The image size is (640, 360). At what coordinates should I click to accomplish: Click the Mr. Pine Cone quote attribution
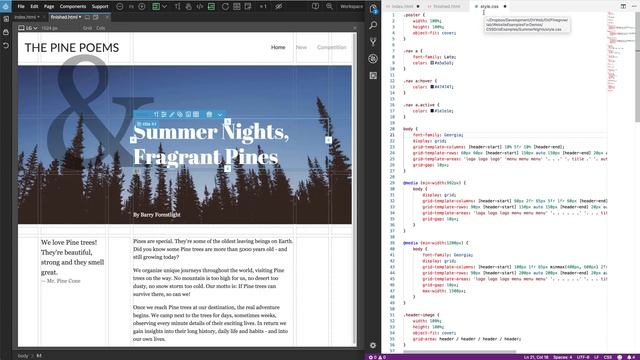point(61,281)
